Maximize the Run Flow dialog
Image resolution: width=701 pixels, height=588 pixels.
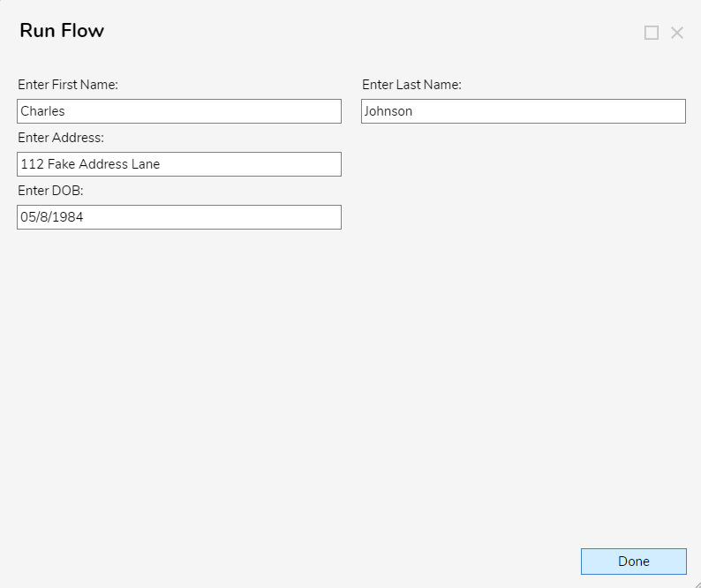pos(651,33)
